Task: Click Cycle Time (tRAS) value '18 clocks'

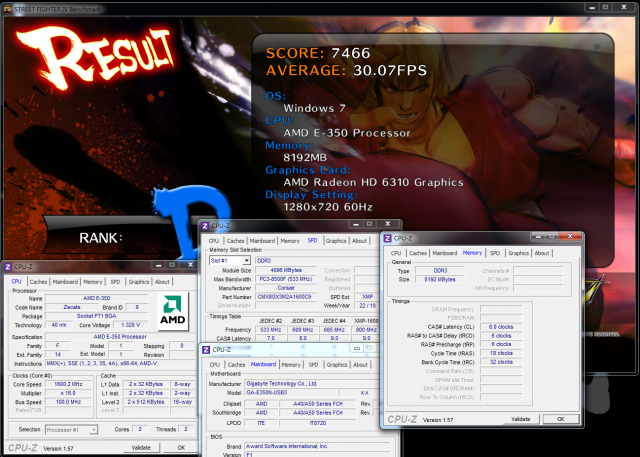Action: (501, 353)
